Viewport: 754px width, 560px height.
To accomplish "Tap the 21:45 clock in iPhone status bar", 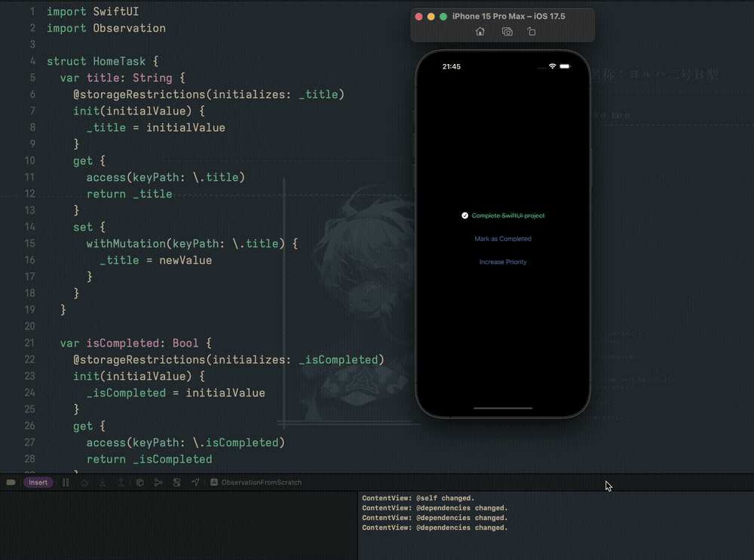I will pos(451,66).
